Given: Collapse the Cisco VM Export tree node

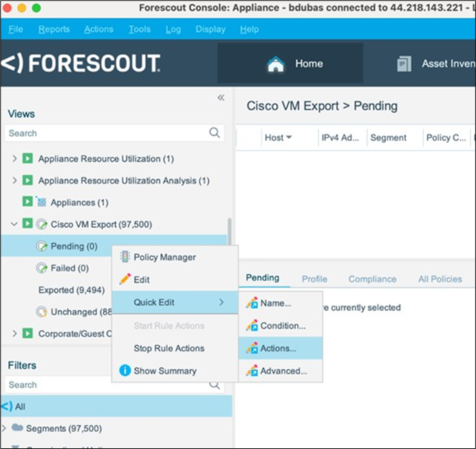Looking at the screenshot, I should pyautogui.click(x=14, y=224).
